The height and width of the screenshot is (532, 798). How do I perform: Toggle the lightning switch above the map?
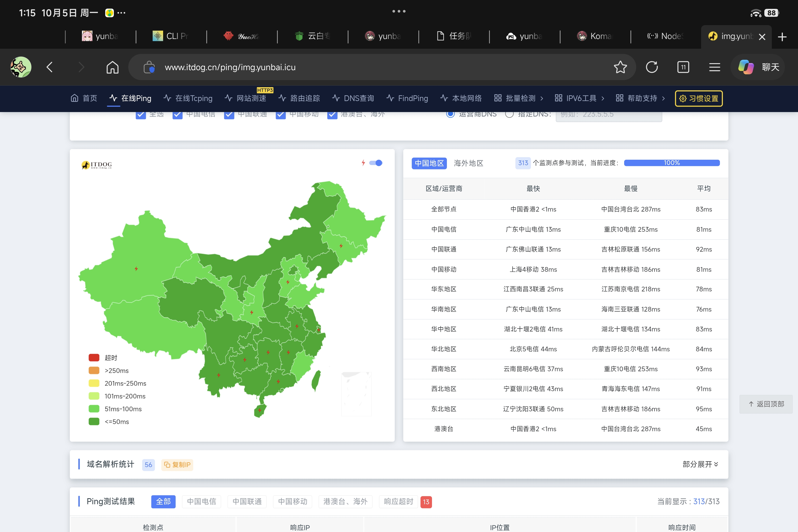(x=376, y=163)
